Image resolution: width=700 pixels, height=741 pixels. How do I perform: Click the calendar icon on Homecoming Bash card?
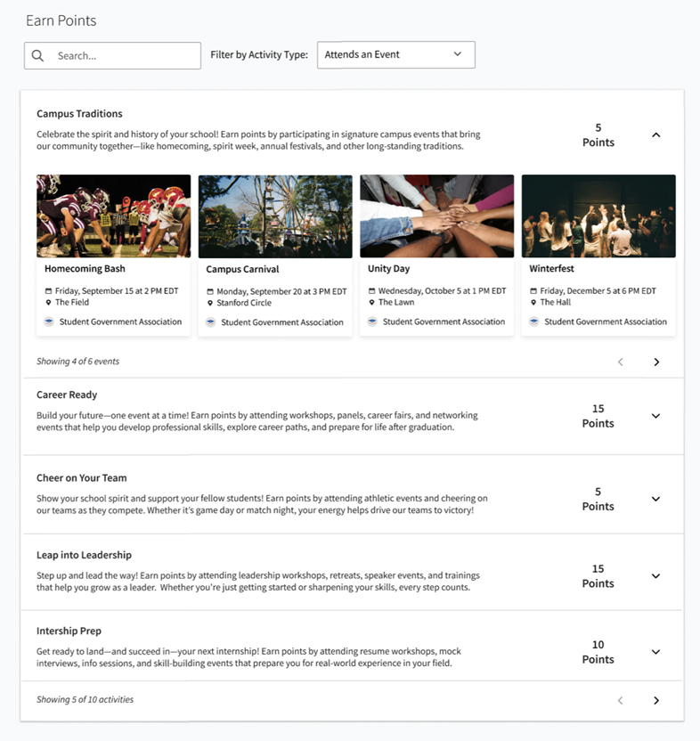point(49,291)
